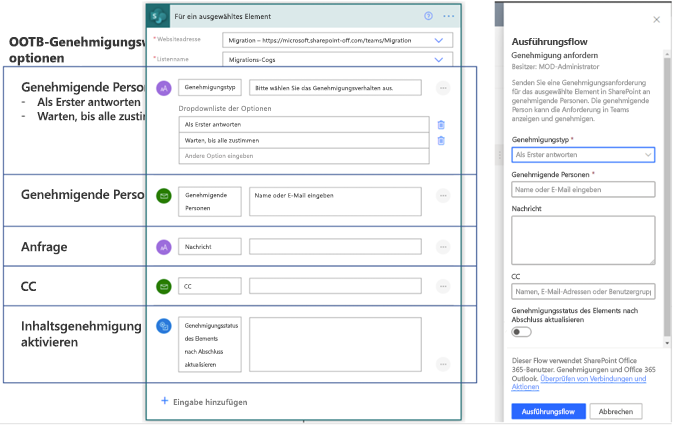Open help for 'Für ein ausgewähltes Element'
Screen dimensions: 677x427
coord(428,16)
